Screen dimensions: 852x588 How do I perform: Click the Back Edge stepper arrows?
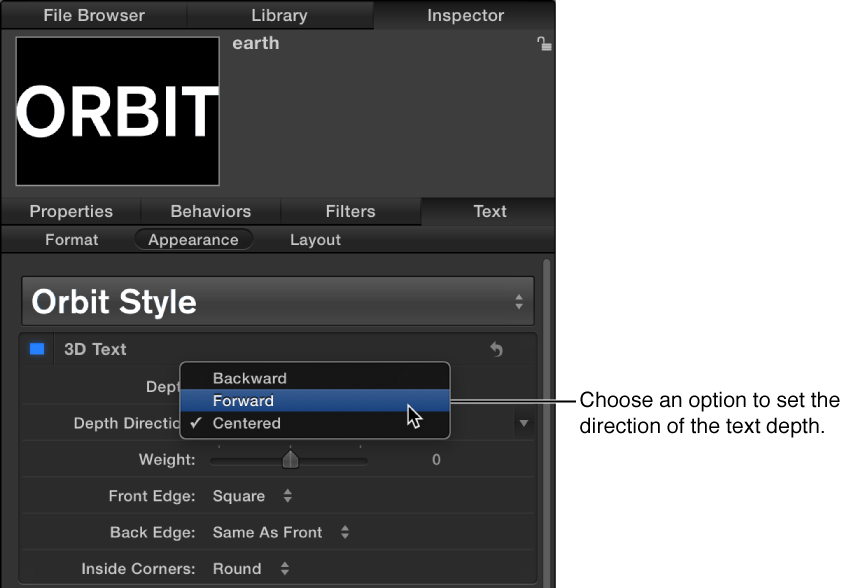(345, 532)
